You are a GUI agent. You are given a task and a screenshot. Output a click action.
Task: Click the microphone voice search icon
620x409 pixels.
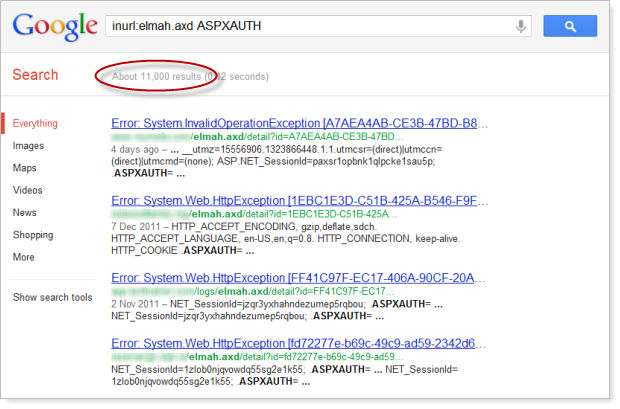(x=521, y=26)
